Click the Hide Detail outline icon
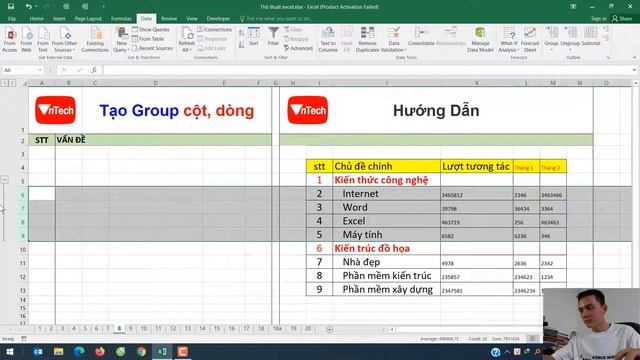This screenshot has height=360, width=640. pos(606,38)
